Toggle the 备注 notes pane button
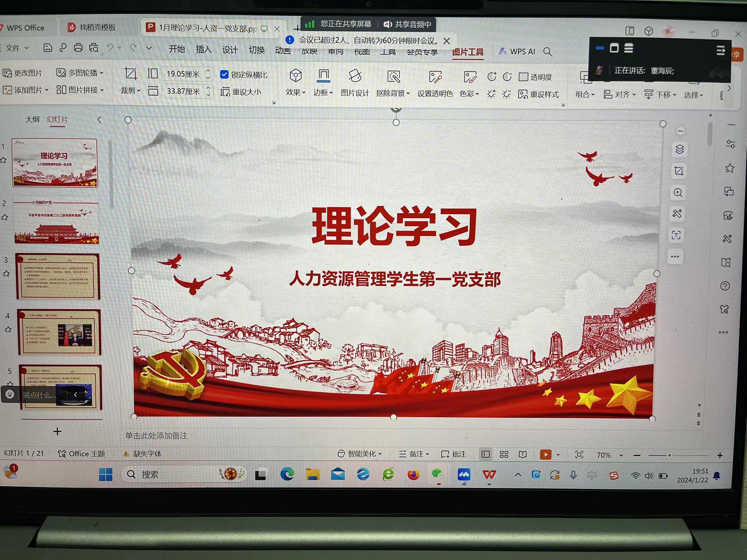The image size is (747, 560). click(x=413, y=454)
